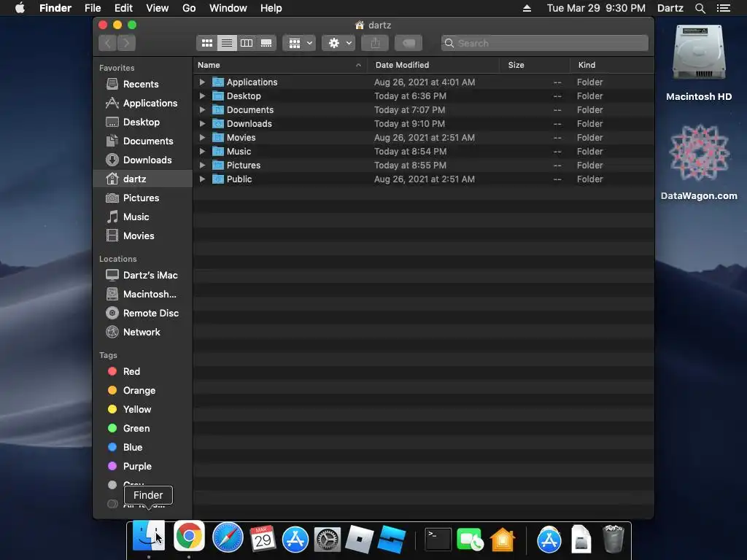
Task: Click the Share toolbar button
Action: pyautogui.click(x=376, y=43)
